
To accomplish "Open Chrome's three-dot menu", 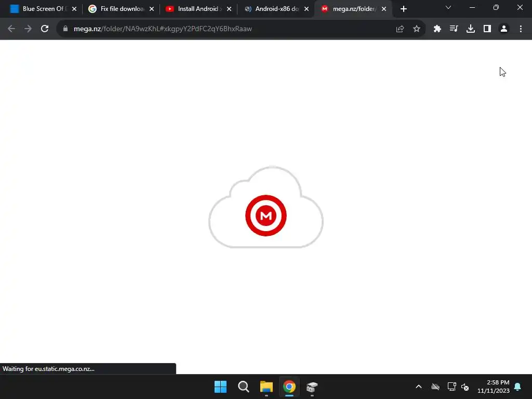I will click(x=521, y=29).
